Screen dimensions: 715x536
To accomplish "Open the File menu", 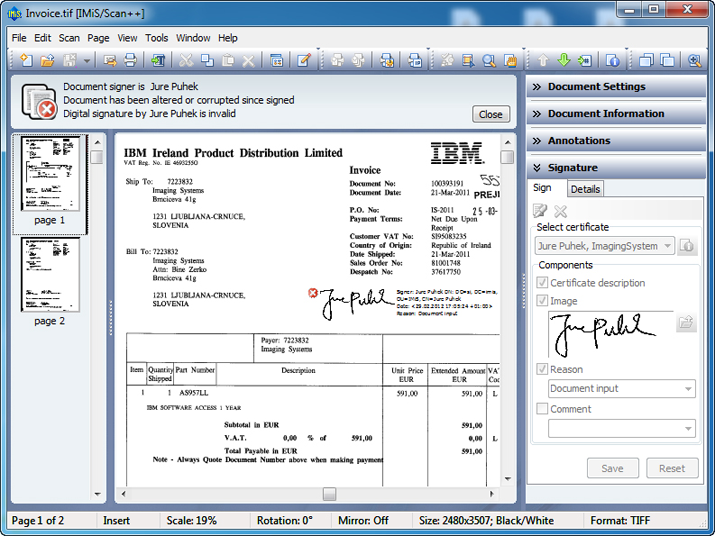I will 19,38.
